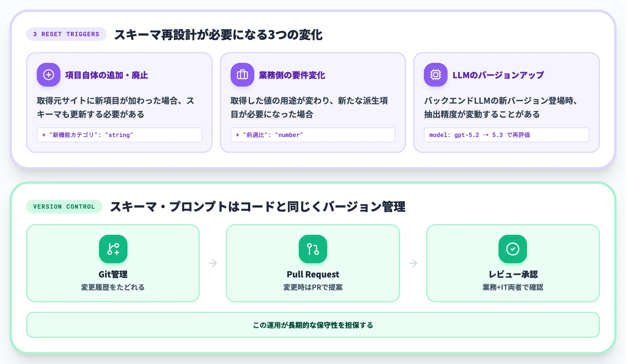This screenshot has width=626, height=364.
Task: Click the "新機能カテゴリ": "string" code box
Action: (119, 135)
